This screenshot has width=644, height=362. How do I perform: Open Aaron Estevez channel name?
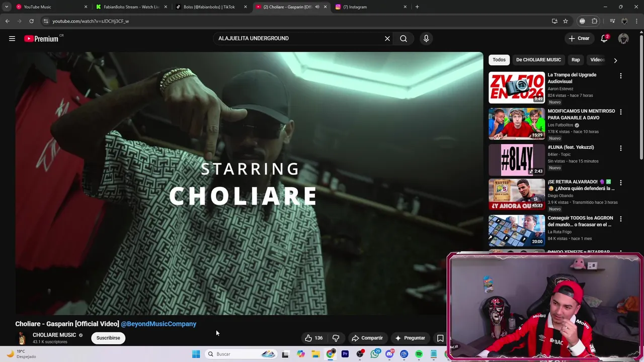pos(560,89)
